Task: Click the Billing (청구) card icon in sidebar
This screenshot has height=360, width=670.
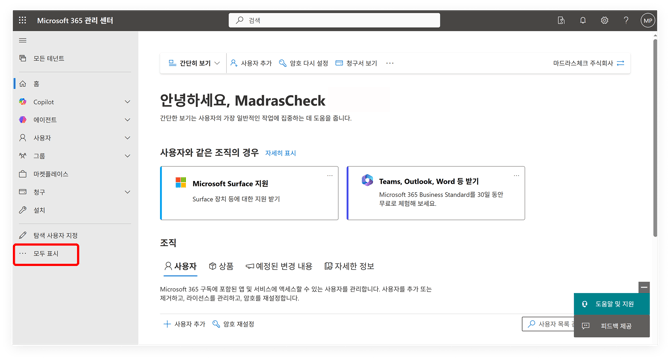Action: point(23,192)
